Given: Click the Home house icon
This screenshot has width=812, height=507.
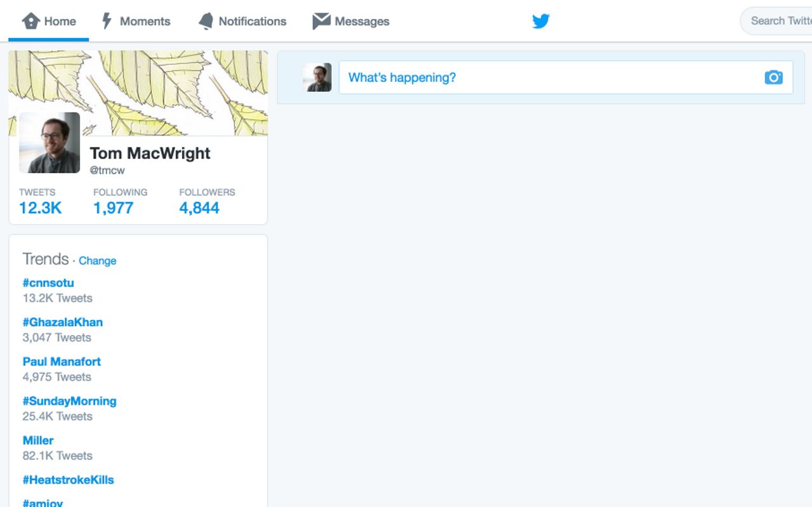Looking at the screenshot, I should [30, 21].
